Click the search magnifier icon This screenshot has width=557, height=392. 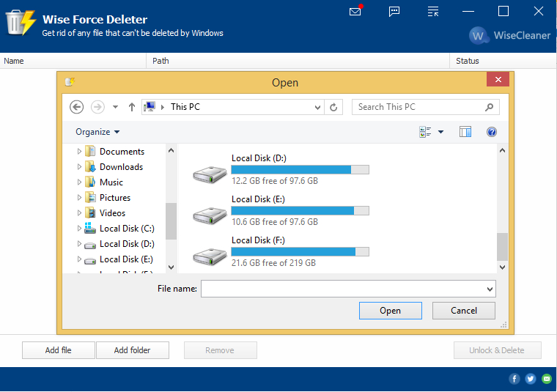click(x=489, y=107)
